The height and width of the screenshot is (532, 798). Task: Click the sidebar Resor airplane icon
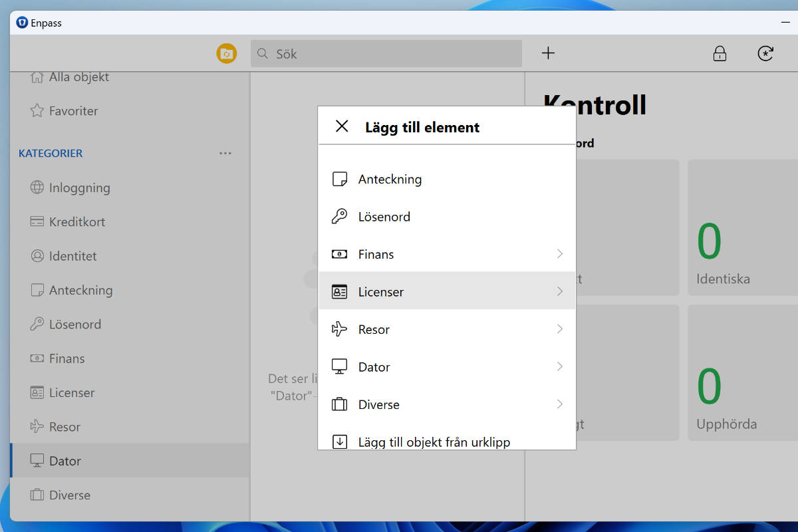pos(37,427)
